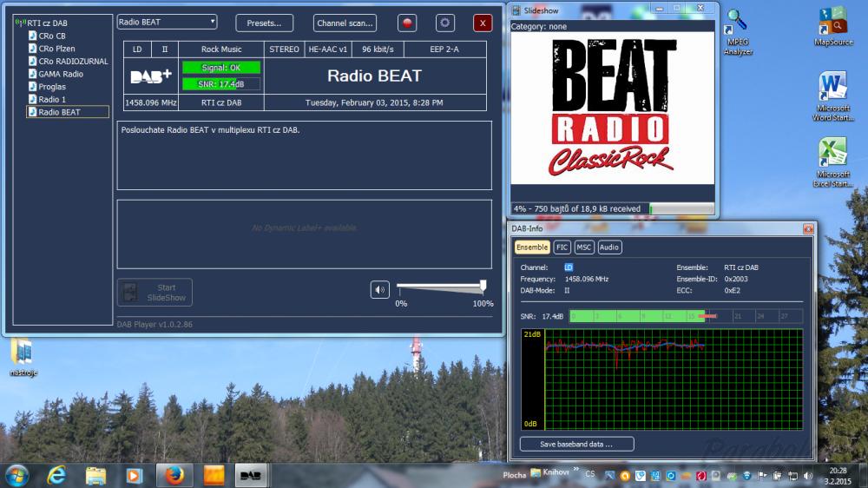Screen dimensions: 868x488
Task: Click the Start SlideShow button
Action: [155, 293]
